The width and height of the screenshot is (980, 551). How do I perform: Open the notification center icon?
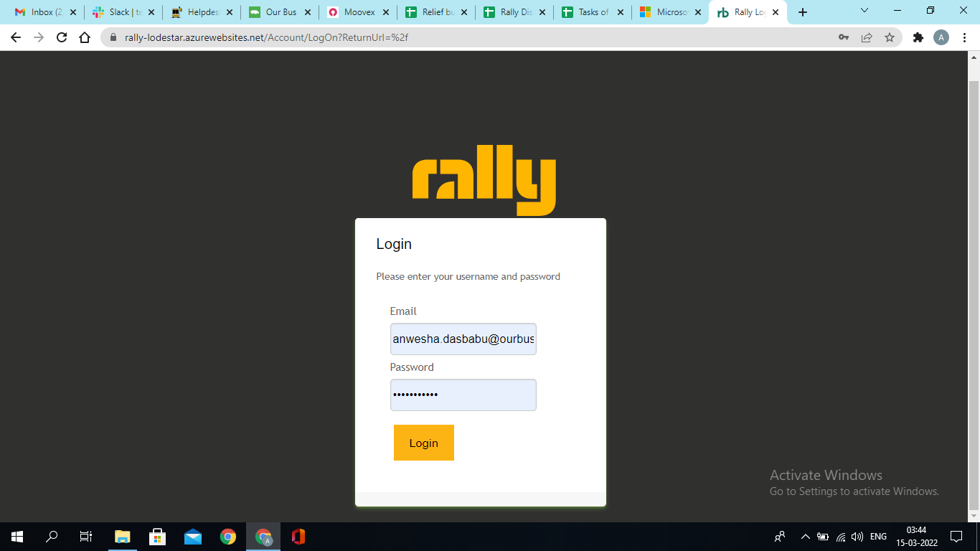956,537
